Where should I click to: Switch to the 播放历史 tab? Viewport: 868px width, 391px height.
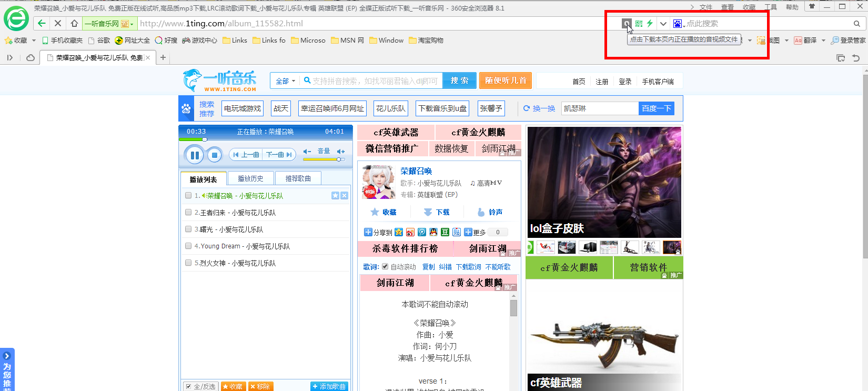point(250,178)
